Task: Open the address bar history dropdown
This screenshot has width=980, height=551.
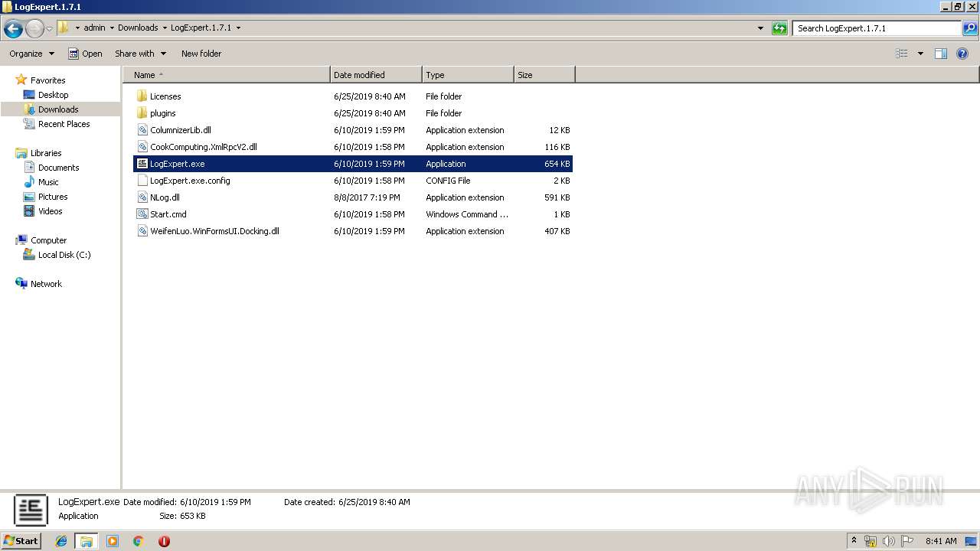Action: [760, 28]
